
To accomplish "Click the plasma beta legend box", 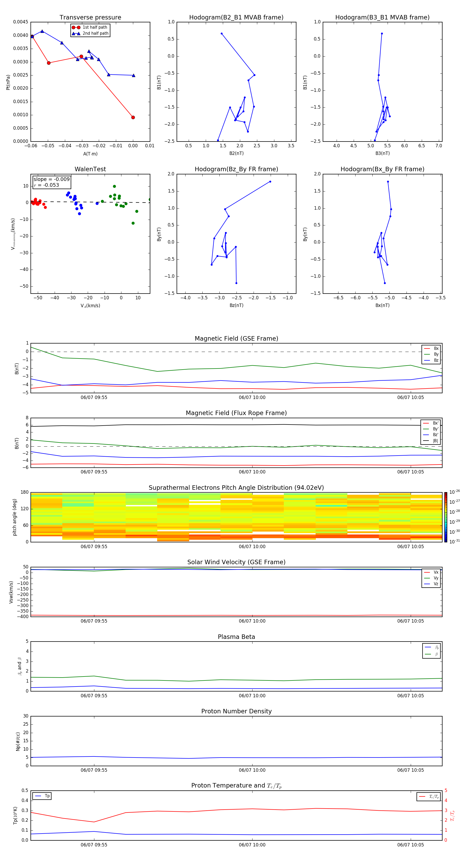I will coord(431,651).
